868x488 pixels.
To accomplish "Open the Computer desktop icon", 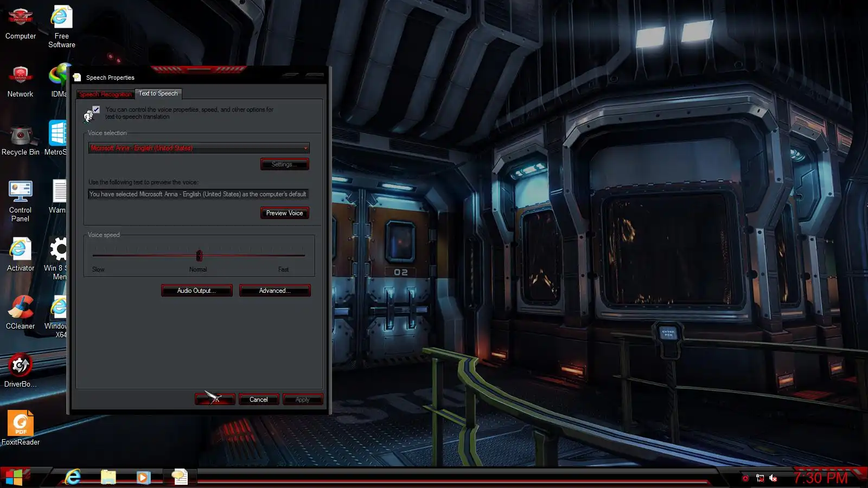I will point(21,24).
